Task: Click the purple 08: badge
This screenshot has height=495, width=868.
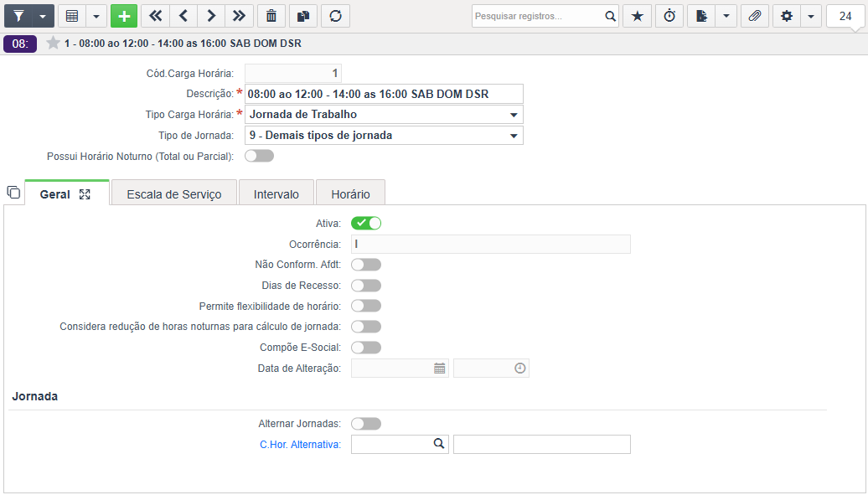Action: (20, 44)
